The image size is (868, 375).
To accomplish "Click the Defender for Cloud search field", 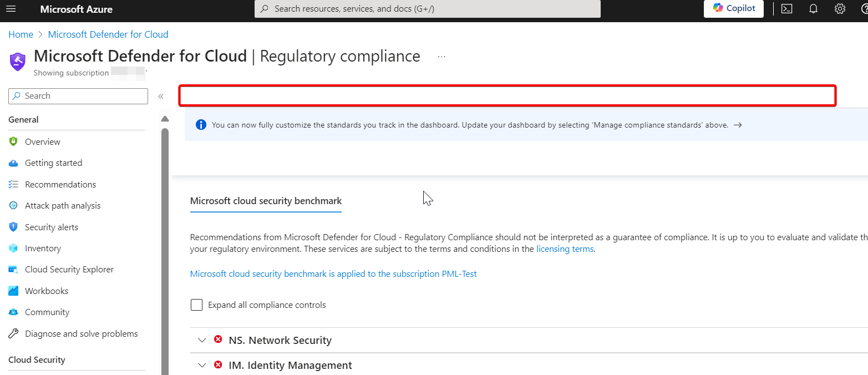I will (78, 95).
